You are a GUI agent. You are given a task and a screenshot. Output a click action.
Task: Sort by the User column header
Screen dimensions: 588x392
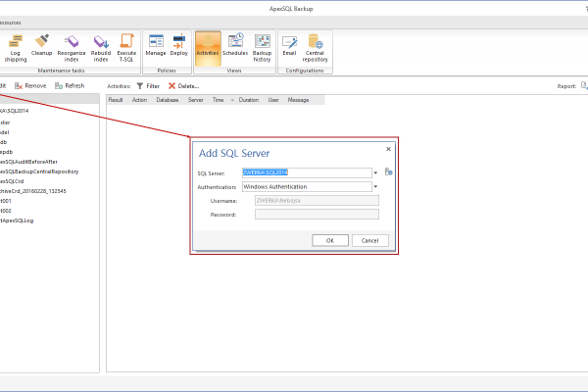(273, 100)
